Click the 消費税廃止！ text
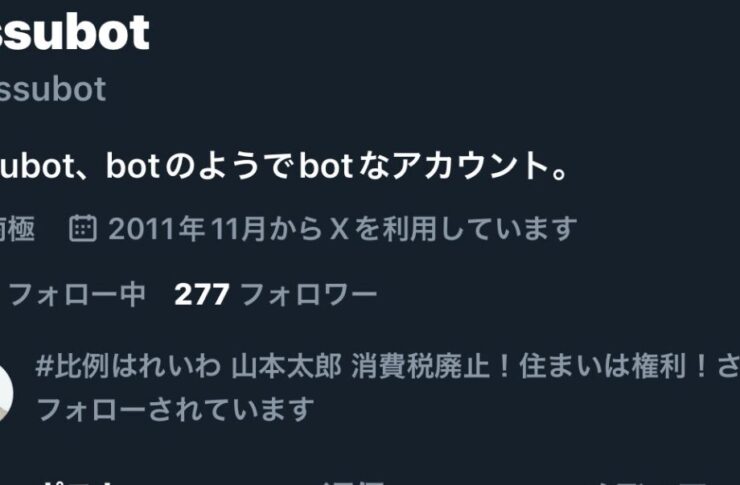This screenshot has width=740, height=485. tap(431, 367)
